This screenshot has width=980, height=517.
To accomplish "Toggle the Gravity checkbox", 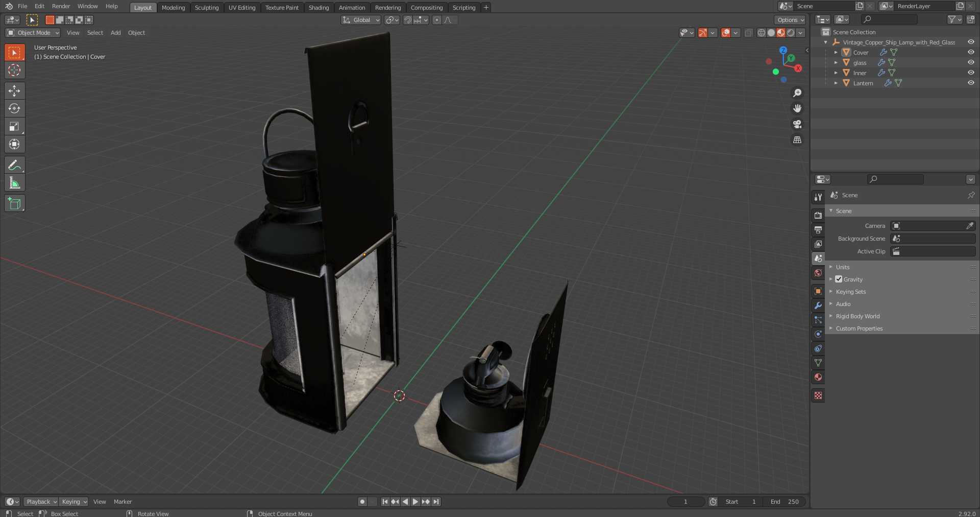I will point(839,279).
